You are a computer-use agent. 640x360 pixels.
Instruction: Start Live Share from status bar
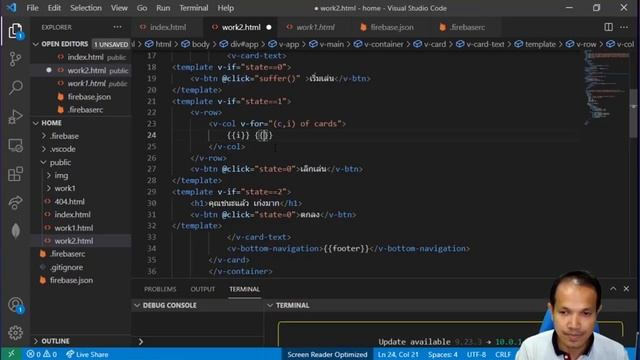pos(87,354)
